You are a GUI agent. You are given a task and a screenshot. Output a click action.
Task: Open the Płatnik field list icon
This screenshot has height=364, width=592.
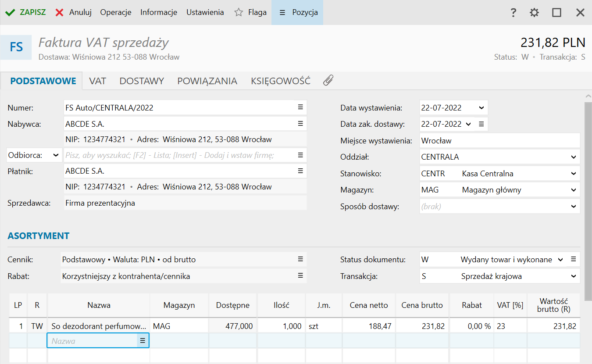click(x=300, y=171)
